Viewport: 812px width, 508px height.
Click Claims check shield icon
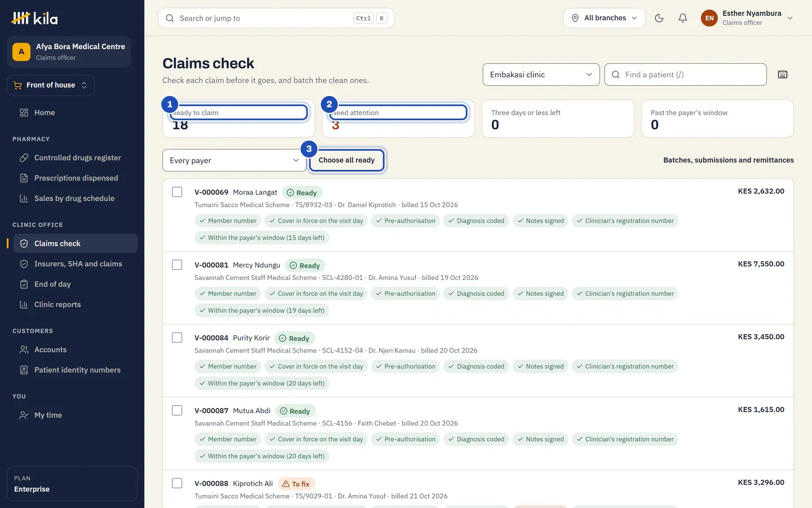(x=24, y=243)
